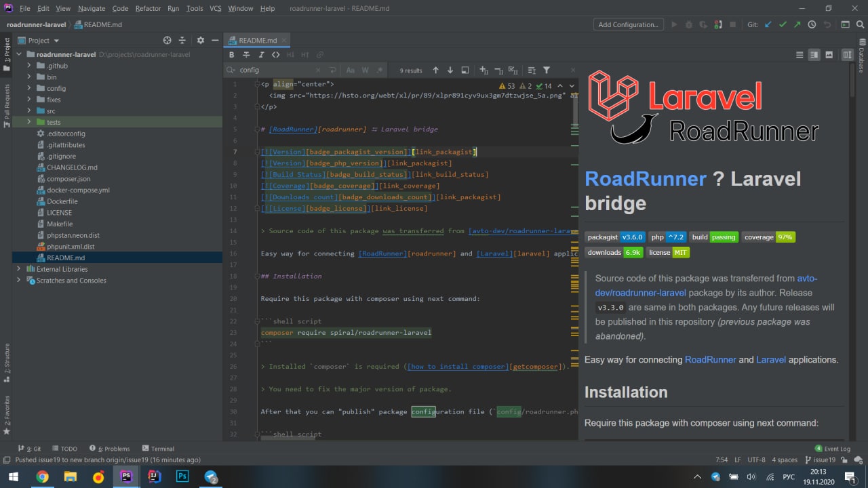
Task: Expand the src folder
Action: click(29, 111)
